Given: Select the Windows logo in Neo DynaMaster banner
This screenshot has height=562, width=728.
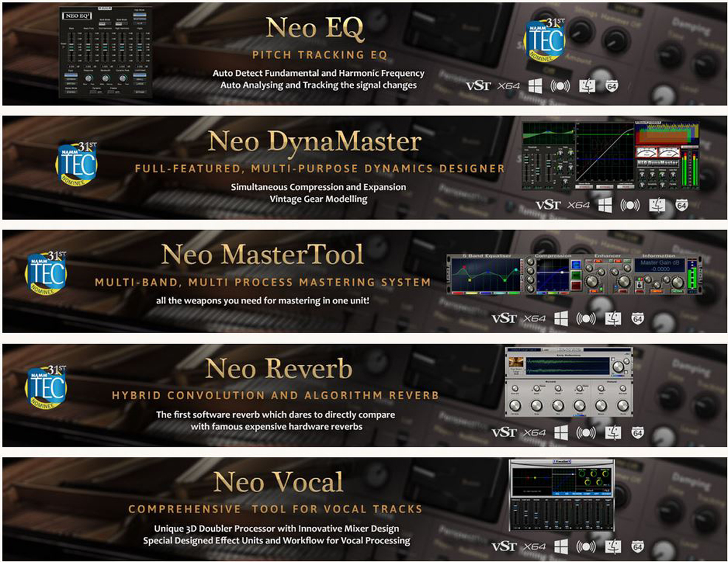Looking at the screenshot, I should click(605, 205).
